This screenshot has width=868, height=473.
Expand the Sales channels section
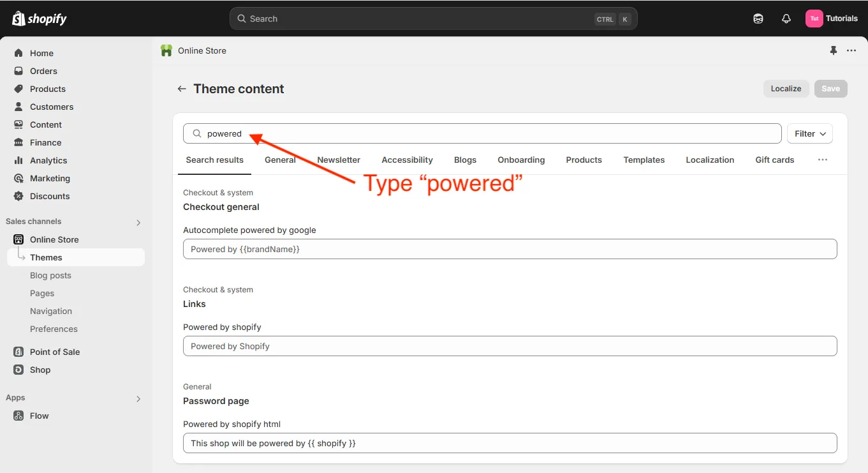pos(138,222)
